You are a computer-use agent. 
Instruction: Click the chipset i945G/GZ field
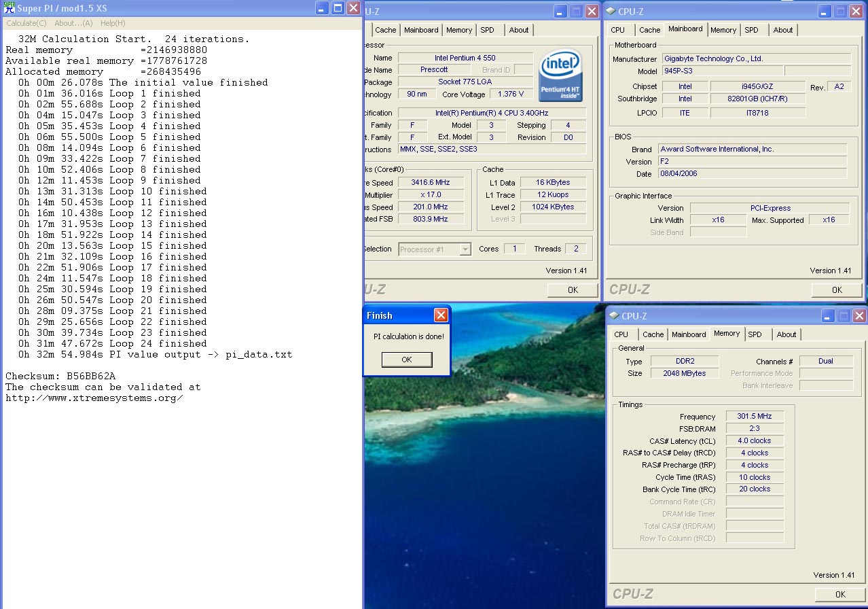(758, 87)
